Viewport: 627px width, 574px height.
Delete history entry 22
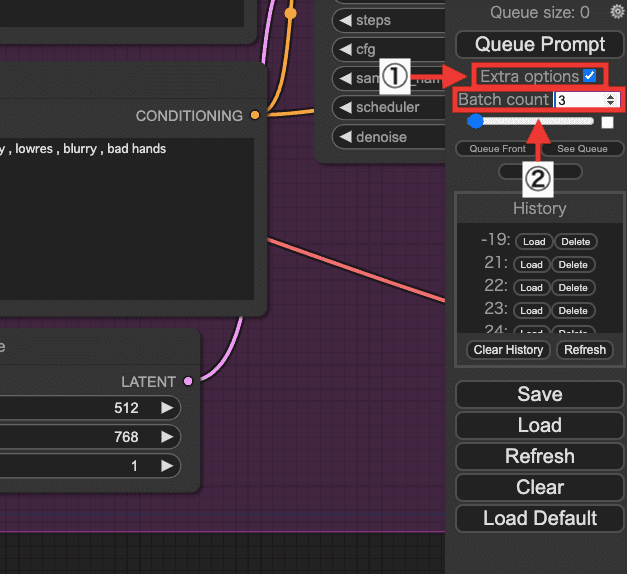coord(573,288)
